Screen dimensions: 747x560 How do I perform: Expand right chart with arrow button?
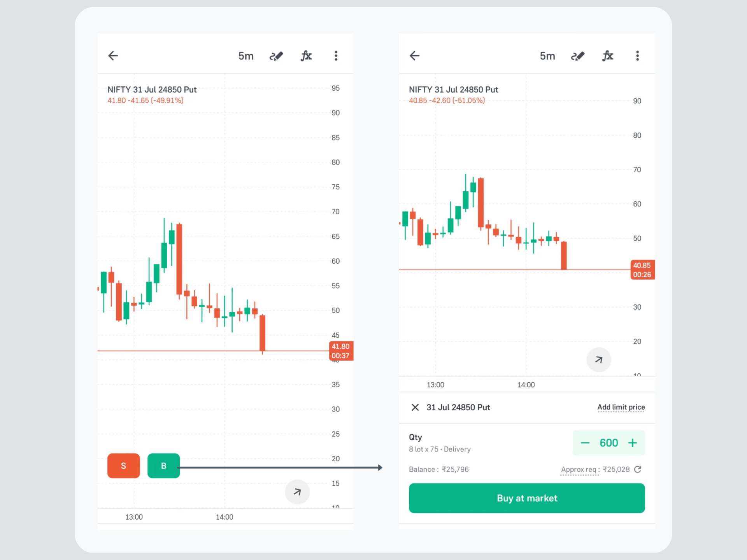coord(599,360)
